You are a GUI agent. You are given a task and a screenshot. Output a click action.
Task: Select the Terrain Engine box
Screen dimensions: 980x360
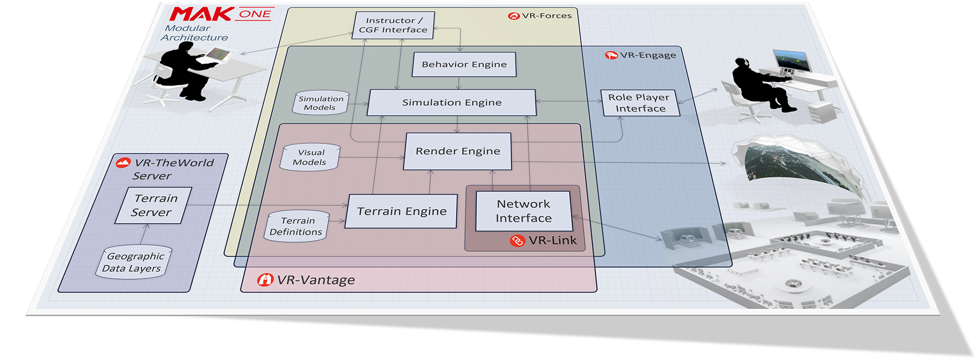point(401,211)
